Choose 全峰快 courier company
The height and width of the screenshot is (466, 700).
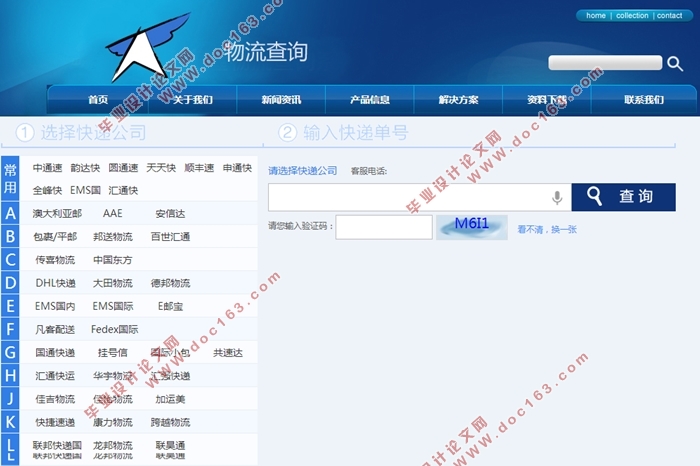pos(47,191)
